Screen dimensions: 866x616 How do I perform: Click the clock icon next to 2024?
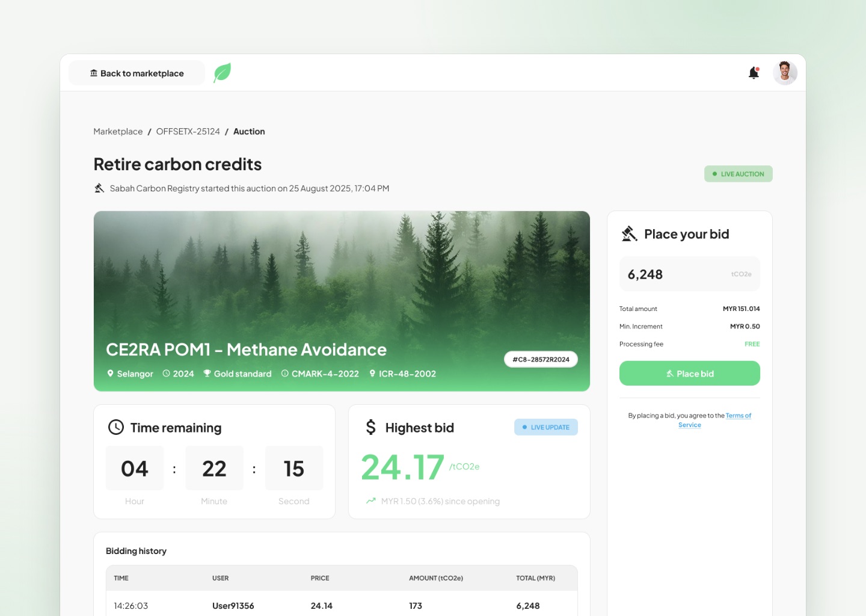tap(167, 374)
